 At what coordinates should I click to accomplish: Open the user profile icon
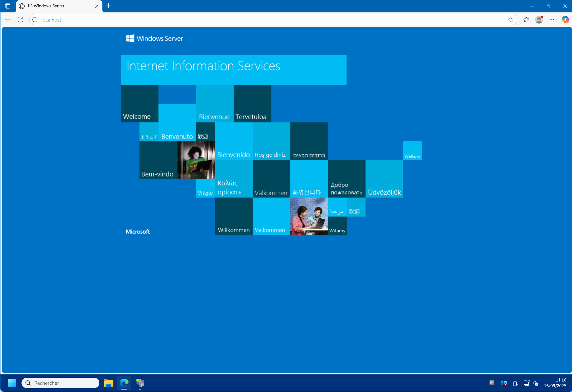pos(539,20)
